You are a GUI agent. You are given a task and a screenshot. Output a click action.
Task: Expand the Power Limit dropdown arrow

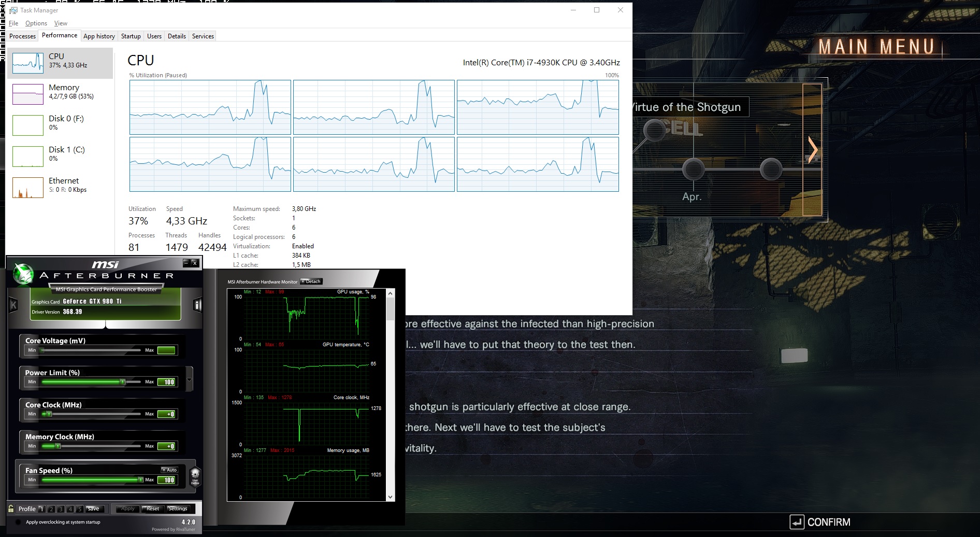pos(190,379)
